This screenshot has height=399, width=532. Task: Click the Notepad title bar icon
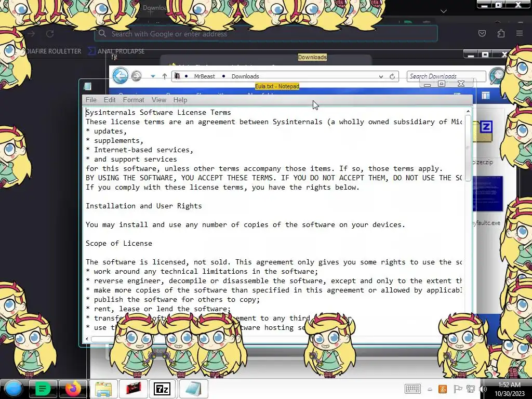click(87, 86)
